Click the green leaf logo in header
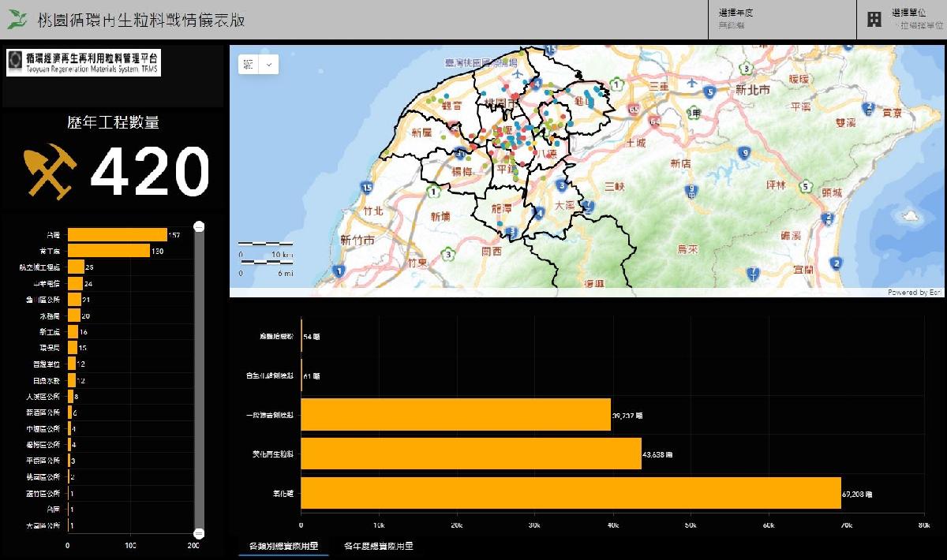 (17, 21)
